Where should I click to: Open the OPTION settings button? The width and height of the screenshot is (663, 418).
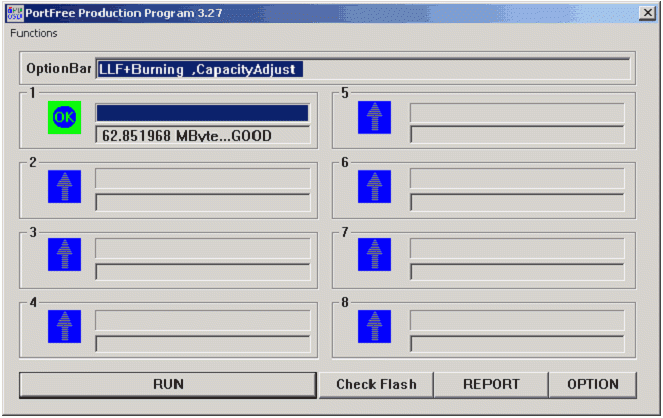[x=593, y=385]
